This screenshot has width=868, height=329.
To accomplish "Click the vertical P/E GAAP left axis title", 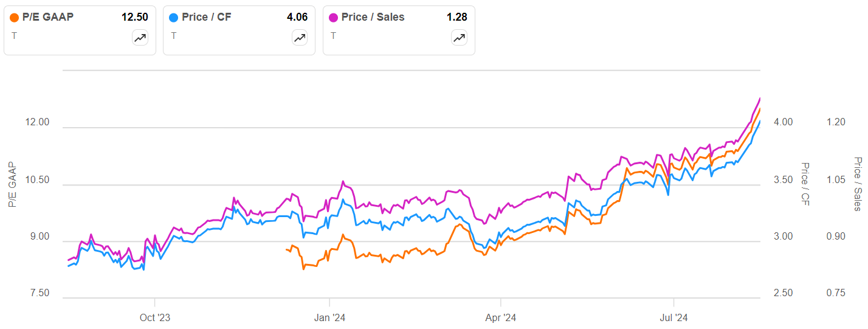I will click(x=13, y=184).
